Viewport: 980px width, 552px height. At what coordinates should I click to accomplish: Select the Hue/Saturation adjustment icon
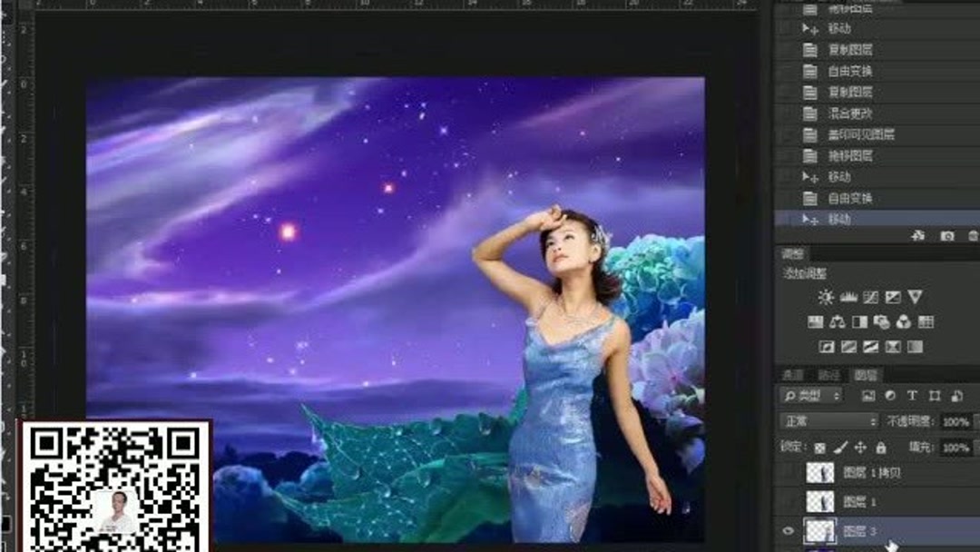pyautogui.click(x=815, y=320)
